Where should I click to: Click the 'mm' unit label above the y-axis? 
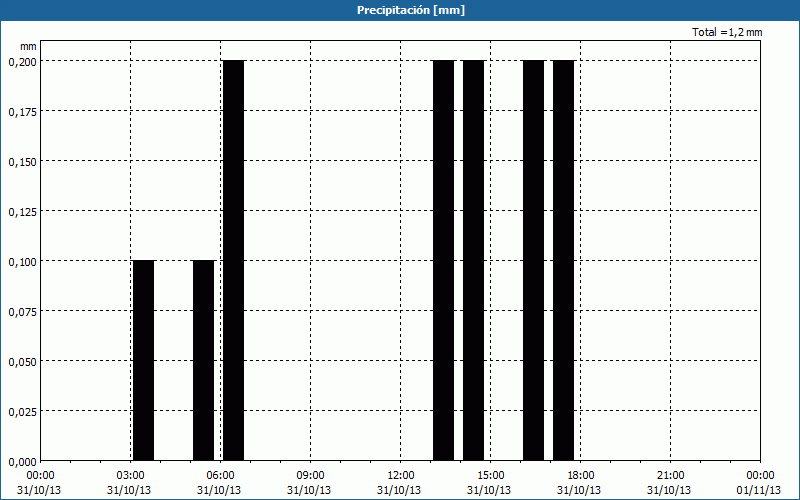29,46
